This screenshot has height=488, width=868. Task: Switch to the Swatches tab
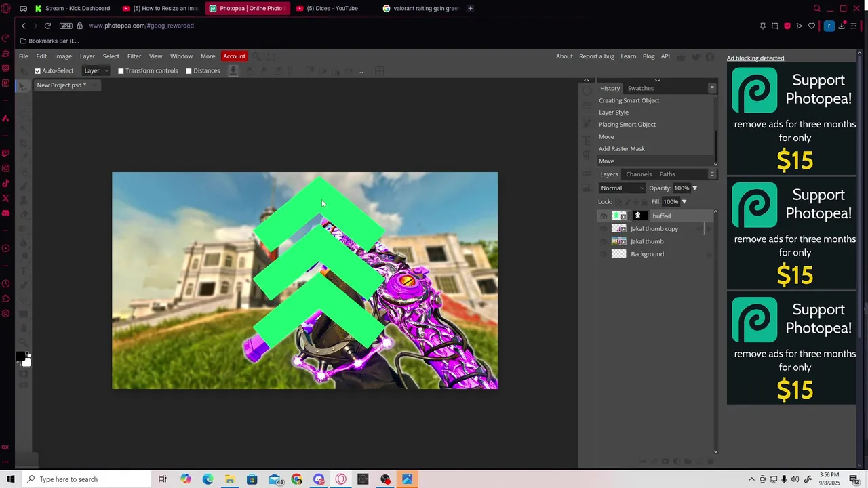pyautogui.click(x=641, y=88)
